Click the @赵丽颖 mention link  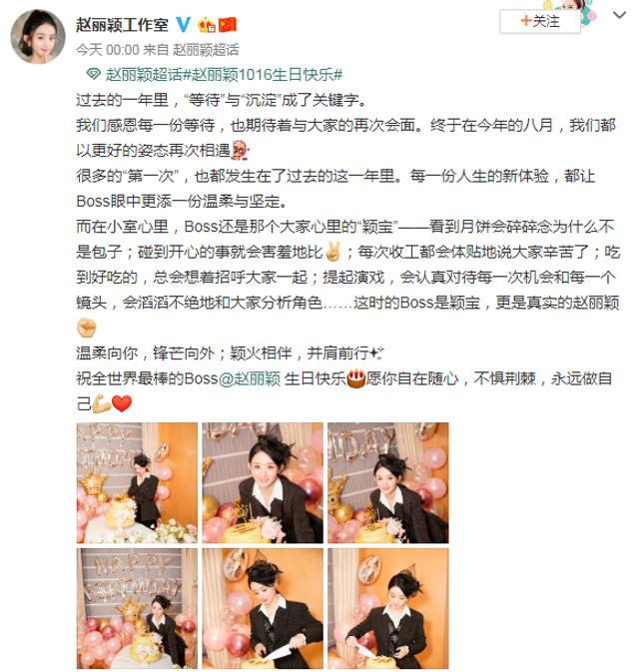pyautogui.click(x=250, y=378)
